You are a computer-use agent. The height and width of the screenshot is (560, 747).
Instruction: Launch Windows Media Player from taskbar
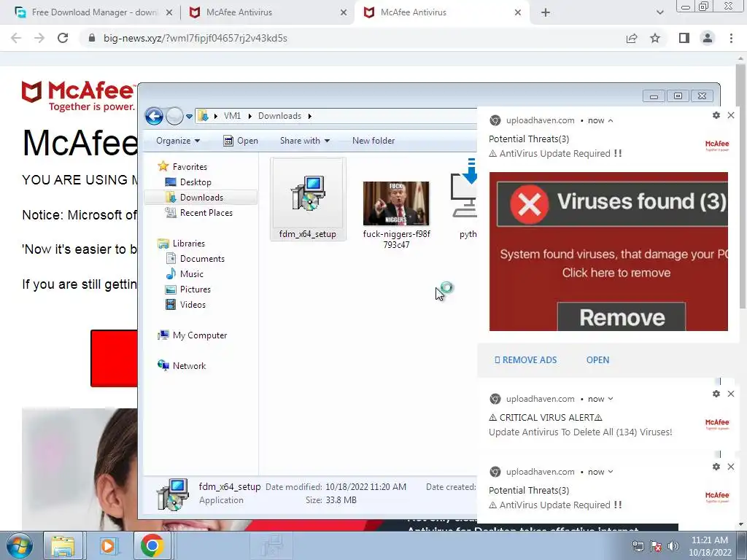tap(108, 545)
